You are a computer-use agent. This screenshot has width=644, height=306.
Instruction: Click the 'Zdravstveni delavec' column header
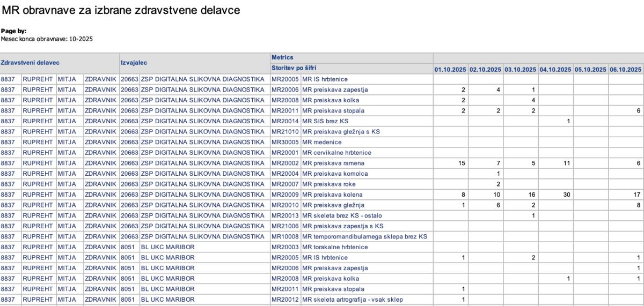click(30, 63)
